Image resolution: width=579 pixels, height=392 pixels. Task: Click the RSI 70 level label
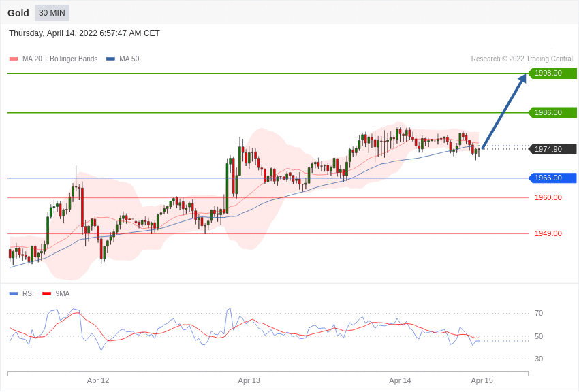pyautogui.click(x=539, y=314)
